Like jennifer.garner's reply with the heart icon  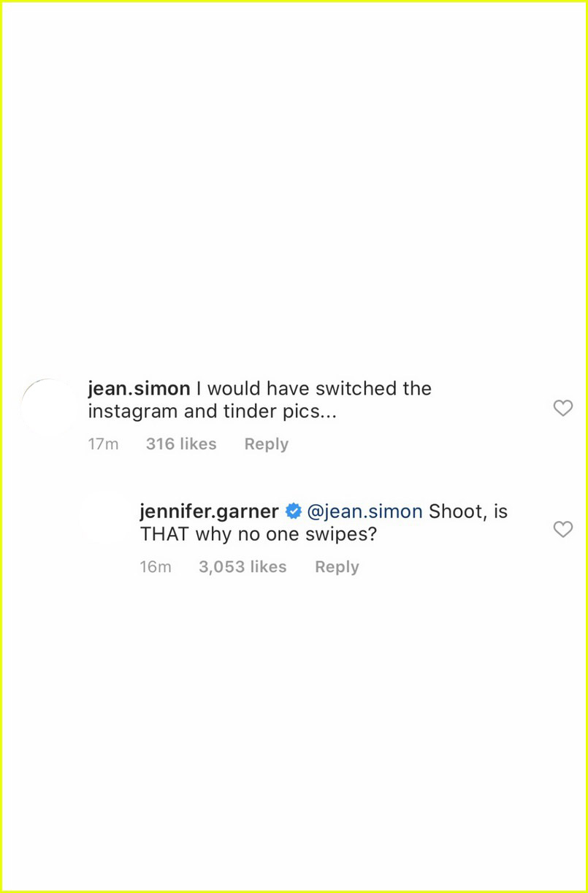coord(563,530)
